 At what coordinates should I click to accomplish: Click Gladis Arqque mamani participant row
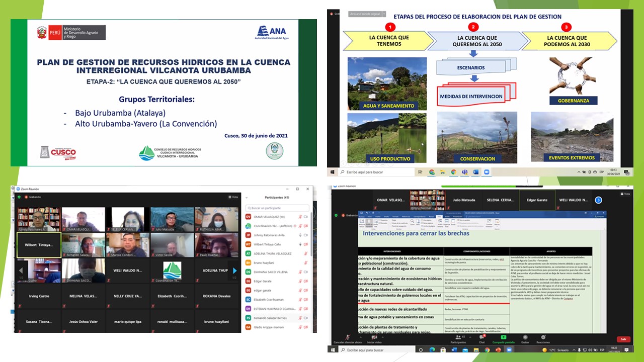[x=277, y=327]
